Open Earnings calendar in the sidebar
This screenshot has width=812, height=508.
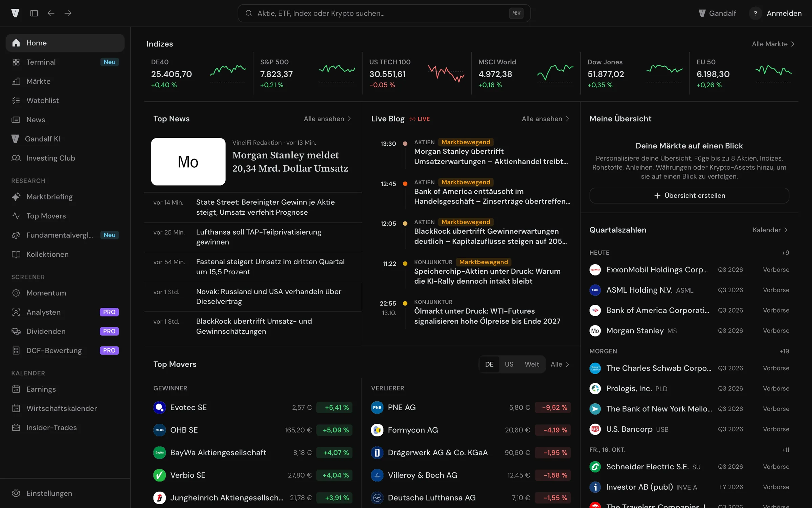(x=65, y=389)
